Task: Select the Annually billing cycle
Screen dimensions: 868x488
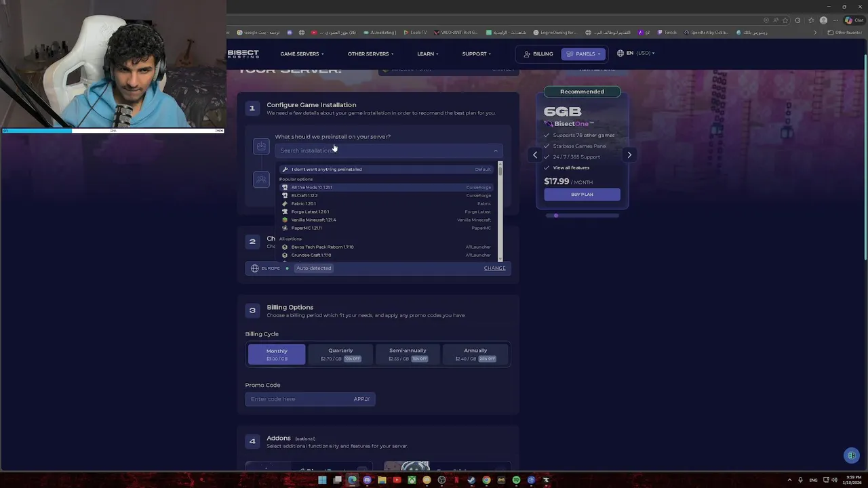Action: coord(475,354)
